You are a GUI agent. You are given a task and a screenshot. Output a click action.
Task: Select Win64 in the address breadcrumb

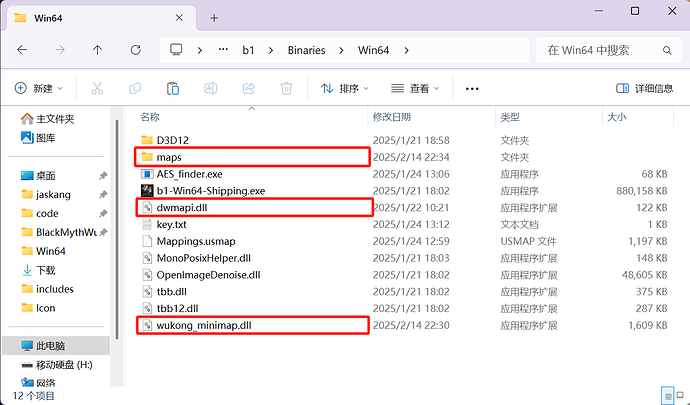pos(373,50)
